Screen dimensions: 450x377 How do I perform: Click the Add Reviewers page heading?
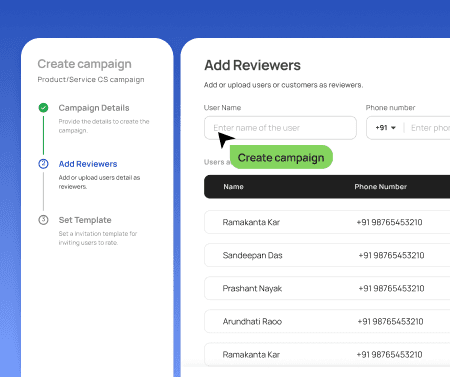click(252, 65)
